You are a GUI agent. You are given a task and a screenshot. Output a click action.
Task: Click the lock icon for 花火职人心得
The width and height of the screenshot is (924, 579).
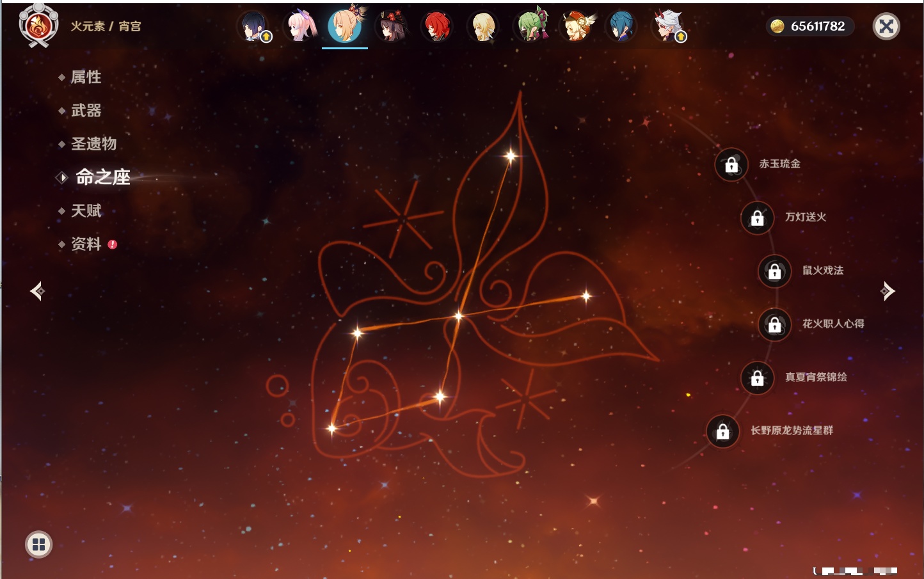(774, 324)
